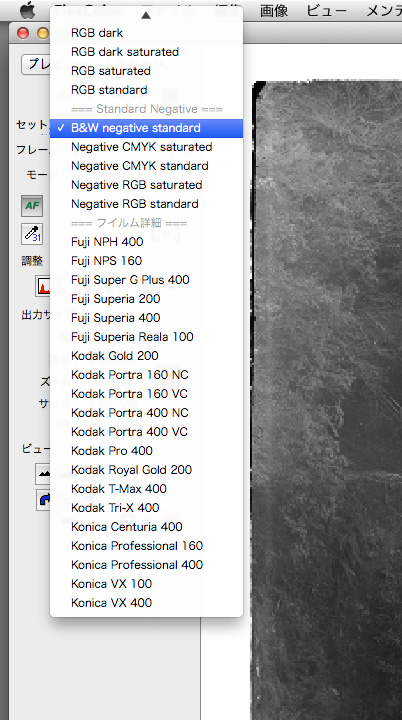402x720 pixels.
Task: Select Kodak Portra 400 VC
Action: 146,432
